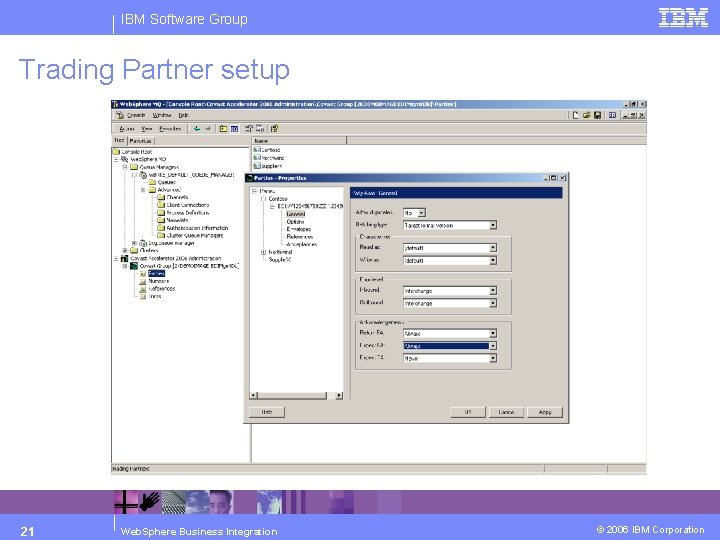
Task: Open the Write as character set dropdown
Action: [493, 260]
